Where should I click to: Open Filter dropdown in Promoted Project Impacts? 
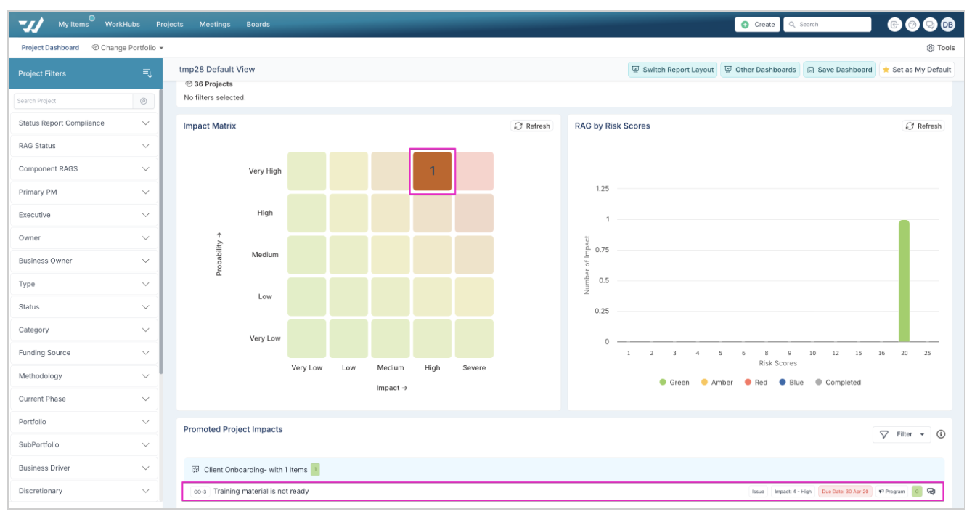pos(902,434)
